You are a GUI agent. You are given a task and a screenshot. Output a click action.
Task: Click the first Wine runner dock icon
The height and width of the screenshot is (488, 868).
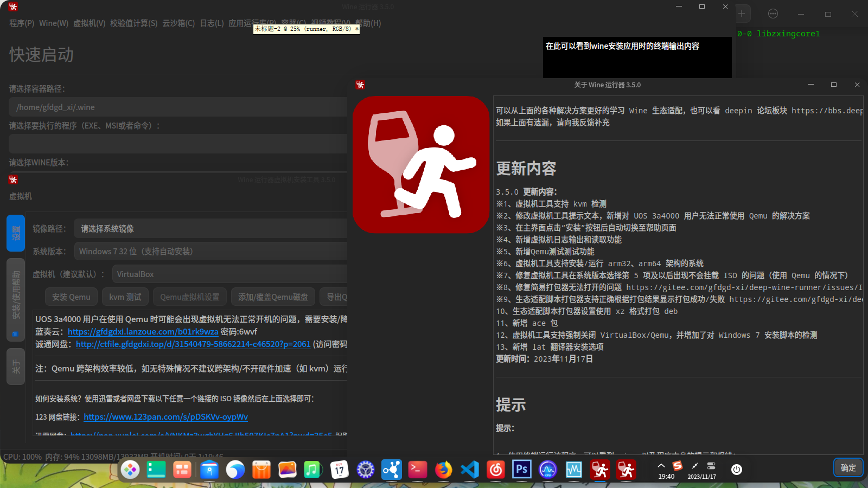599,470
